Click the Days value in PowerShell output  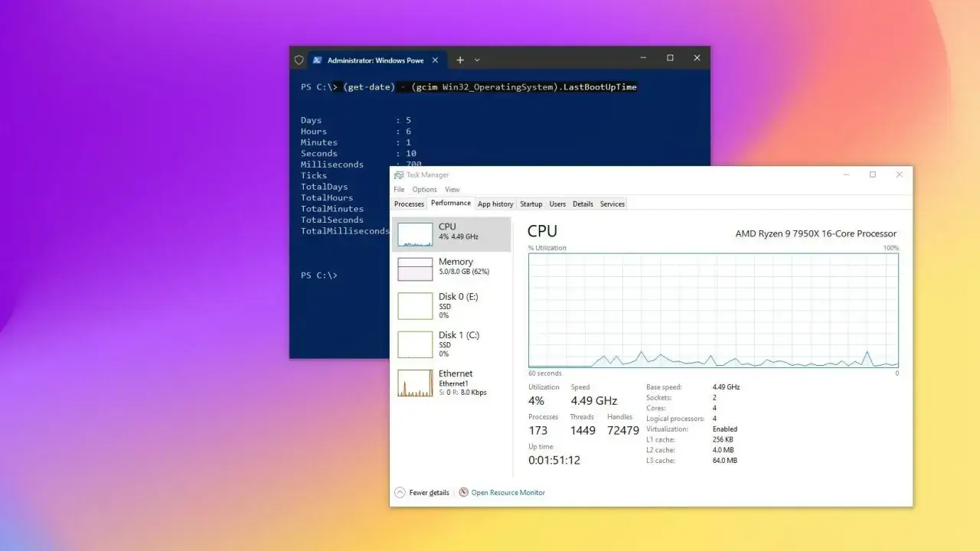pos(409,120)
